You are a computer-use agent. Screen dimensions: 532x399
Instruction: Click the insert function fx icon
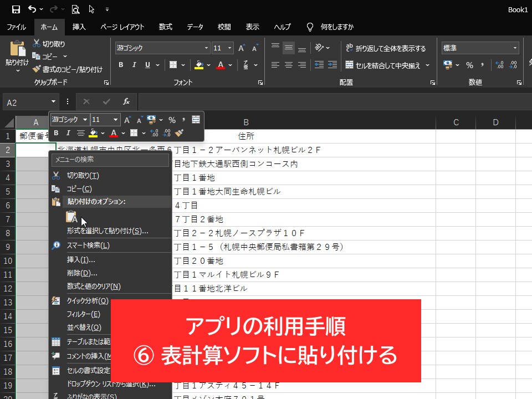pos(126,101)
